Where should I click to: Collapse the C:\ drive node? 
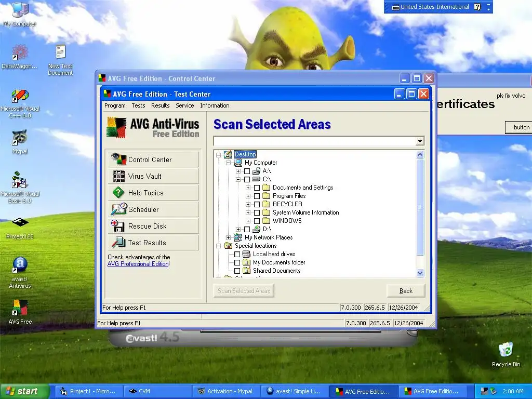point(238,179)
